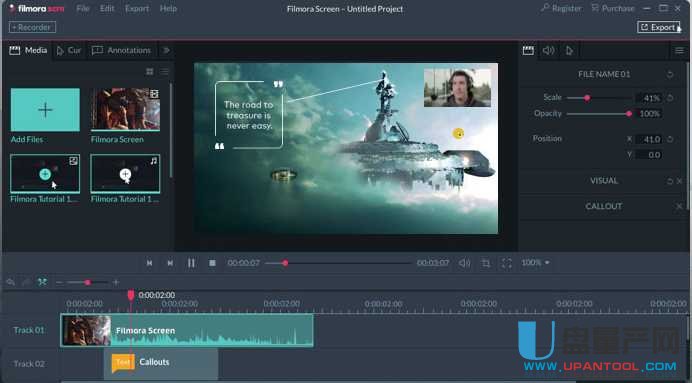Click the Position X value field
This screenshot has width=692, height=383.
tap(648, 139)
